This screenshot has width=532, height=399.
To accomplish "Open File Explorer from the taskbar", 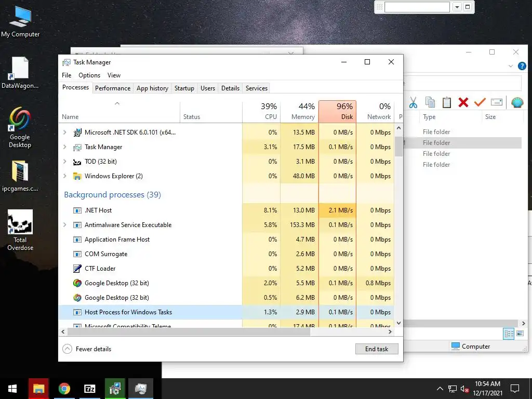I will pos(38,389).
